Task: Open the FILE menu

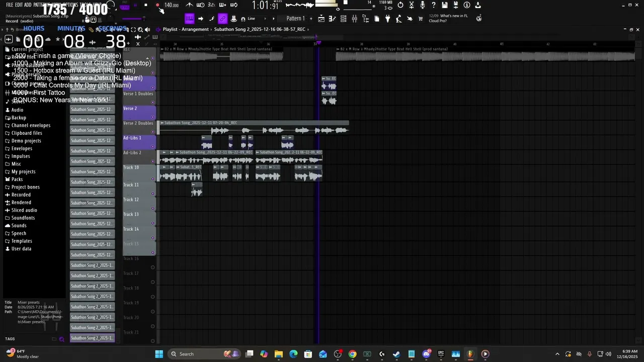Action: [x=10, y=5]
